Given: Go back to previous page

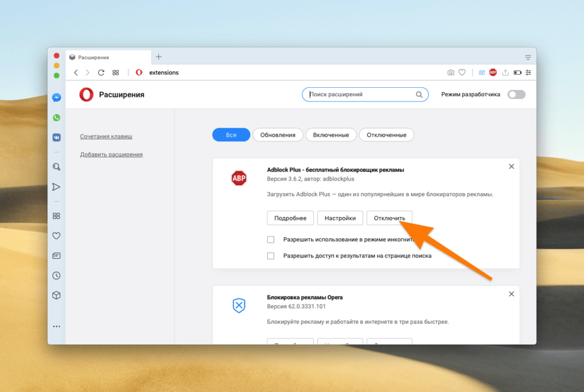Looking at the screenshot, I should [x=76, y=72].
